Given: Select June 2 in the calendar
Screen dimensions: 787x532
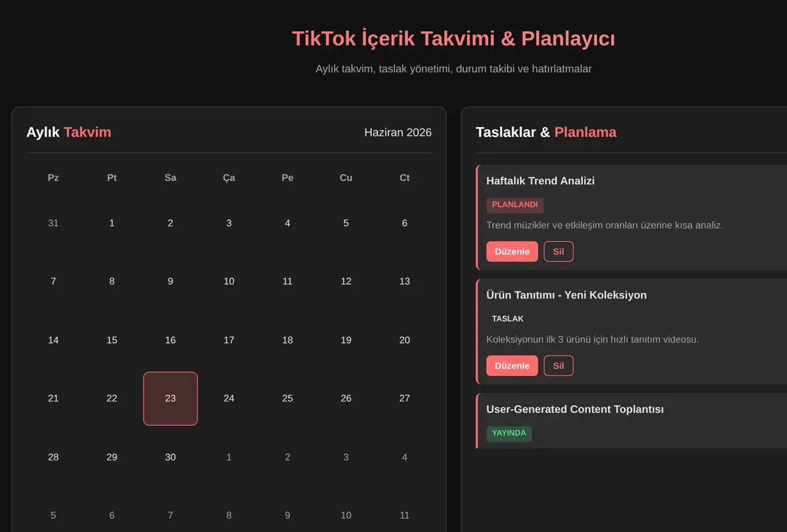Looking at the screenshot, I should click(x=171, y=223).
